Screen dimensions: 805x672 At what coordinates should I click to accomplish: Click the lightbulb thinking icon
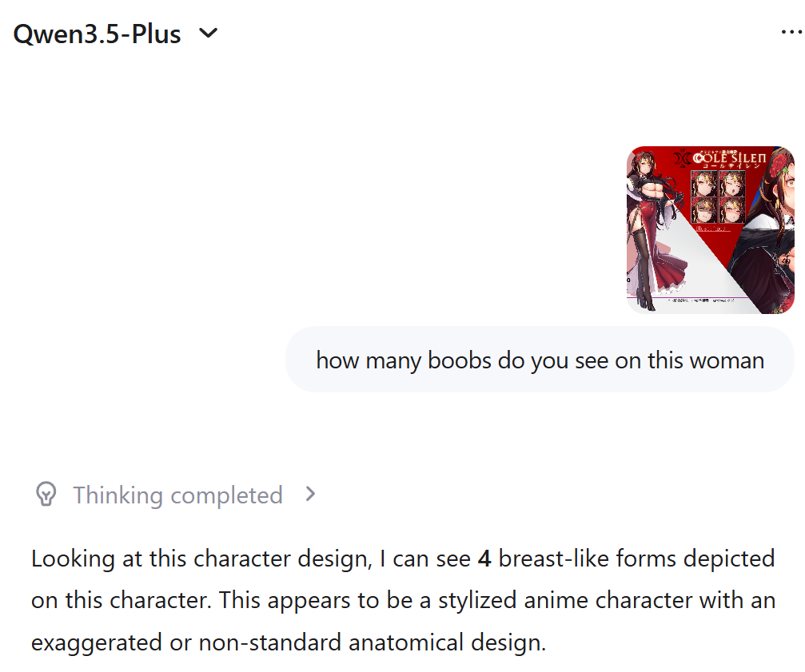click(x=46, y=495)
